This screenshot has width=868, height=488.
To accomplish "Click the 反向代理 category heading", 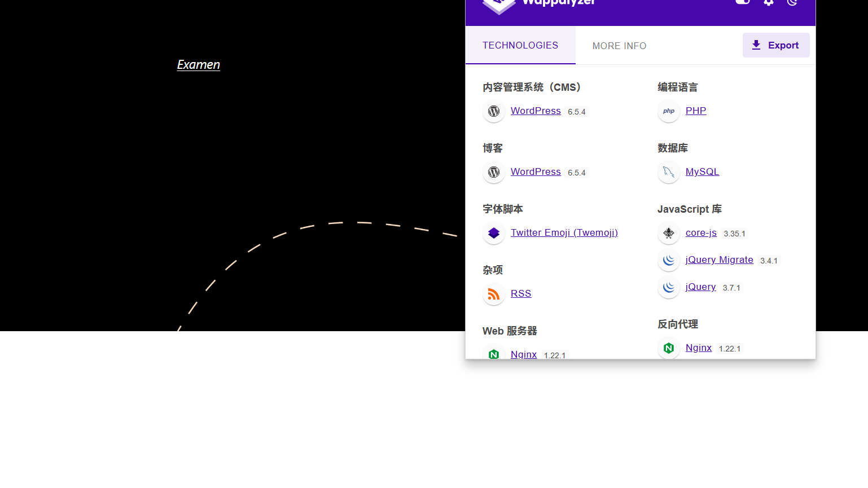I will tap(678, 324).
